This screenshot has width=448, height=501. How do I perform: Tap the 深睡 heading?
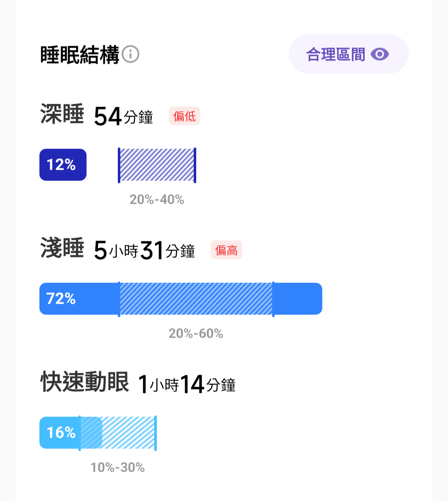pyautogui.click(x=62, y=114)
